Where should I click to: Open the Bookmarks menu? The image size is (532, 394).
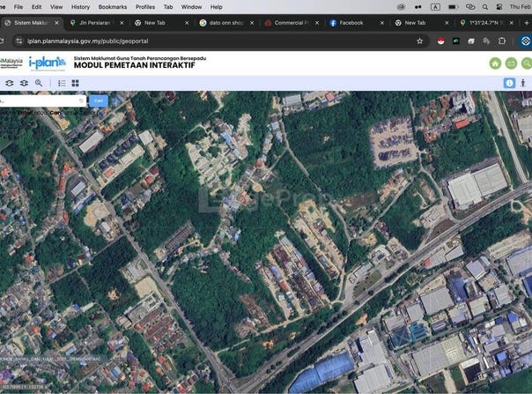[113, 7]
